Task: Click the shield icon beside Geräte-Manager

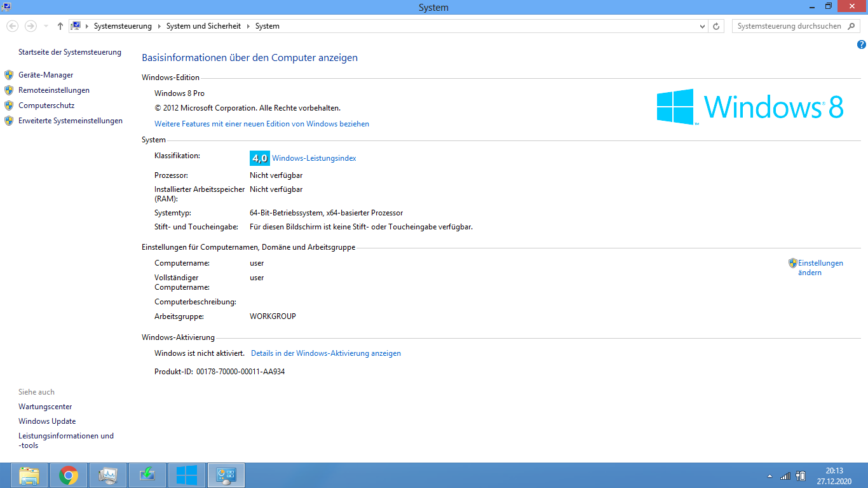Action: 9,75
